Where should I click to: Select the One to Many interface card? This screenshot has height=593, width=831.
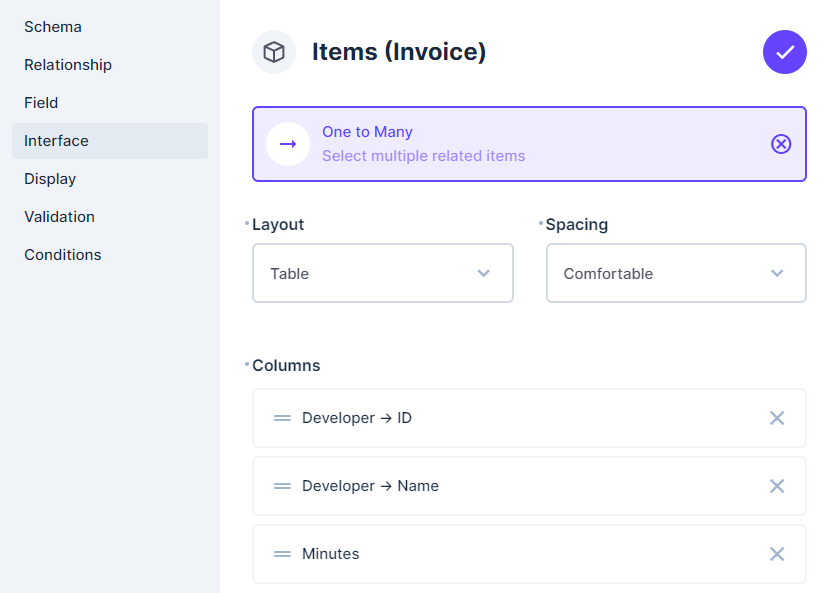pyautogui.click(x=529, y=144)
